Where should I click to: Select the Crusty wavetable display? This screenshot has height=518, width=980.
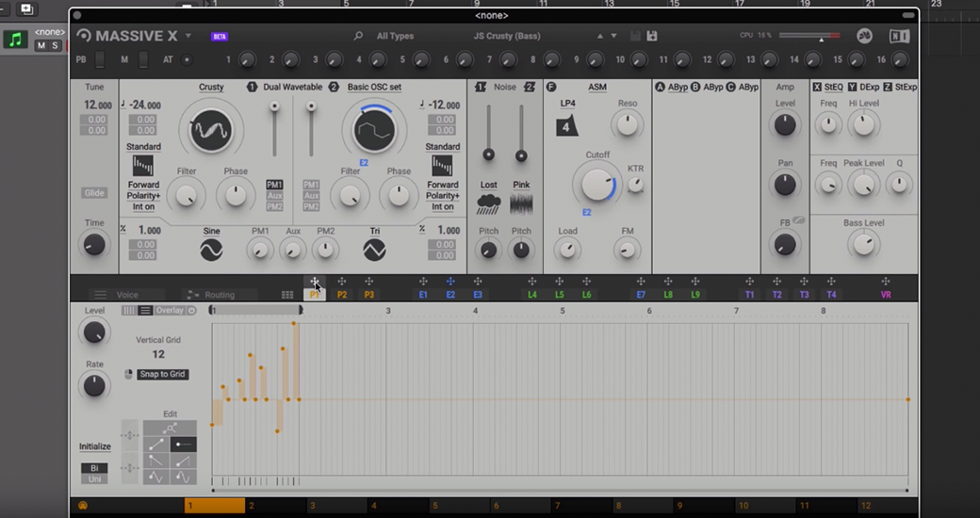211,130
